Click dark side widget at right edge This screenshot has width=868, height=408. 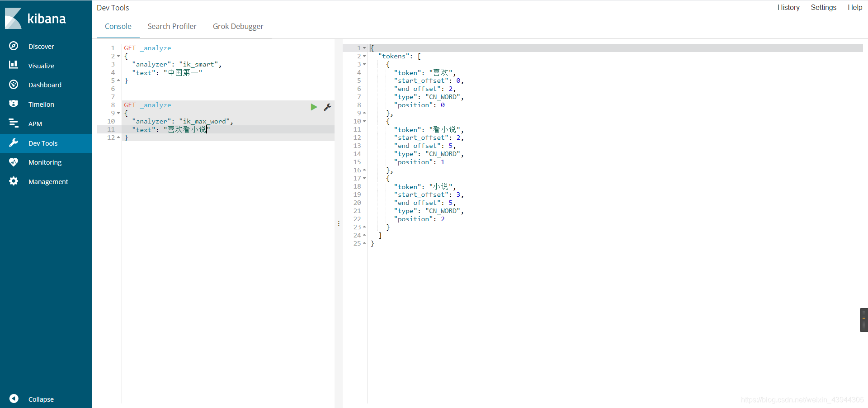[864, 320]
